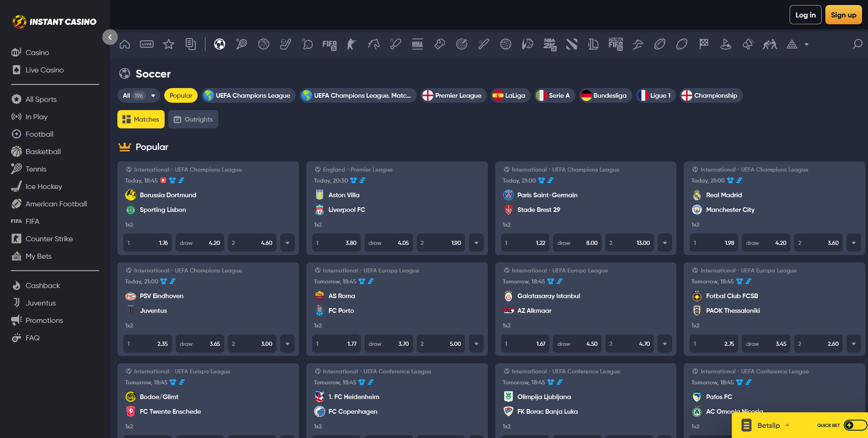This screenshot has height=438, width=868.
Task: Select the ice hockey stick icon in toolbar
Action: tap(286, 44)
